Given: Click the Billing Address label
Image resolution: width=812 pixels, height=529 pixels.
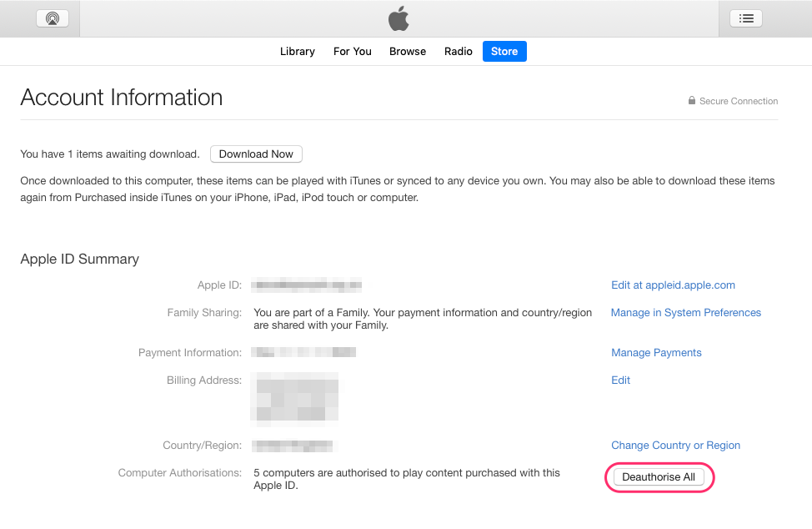Looking at the screenshot, I should (x=204, y=380).
